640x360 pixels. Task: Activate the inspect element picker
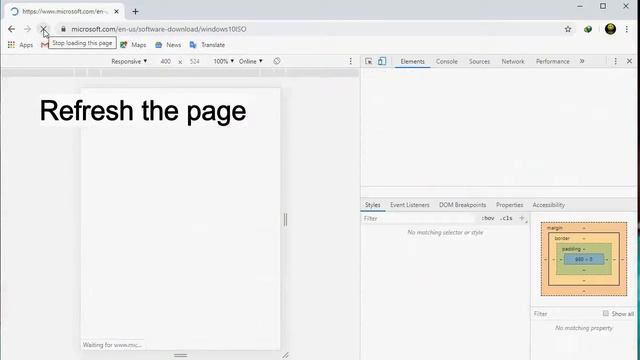click(x=369, y=61)
